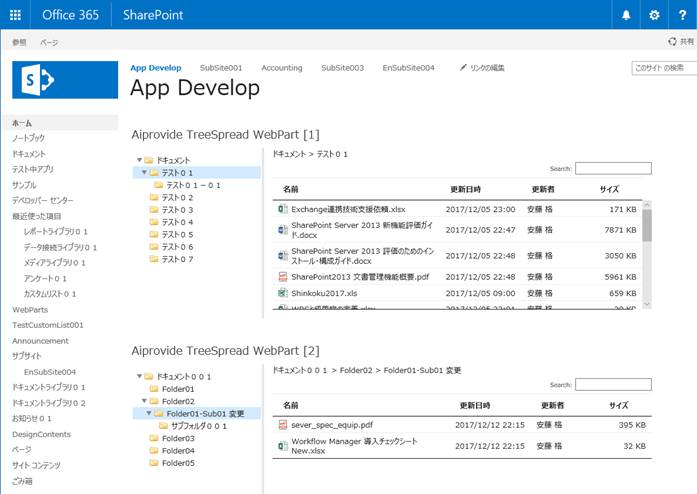Open the help question mark

pos(682,15)
